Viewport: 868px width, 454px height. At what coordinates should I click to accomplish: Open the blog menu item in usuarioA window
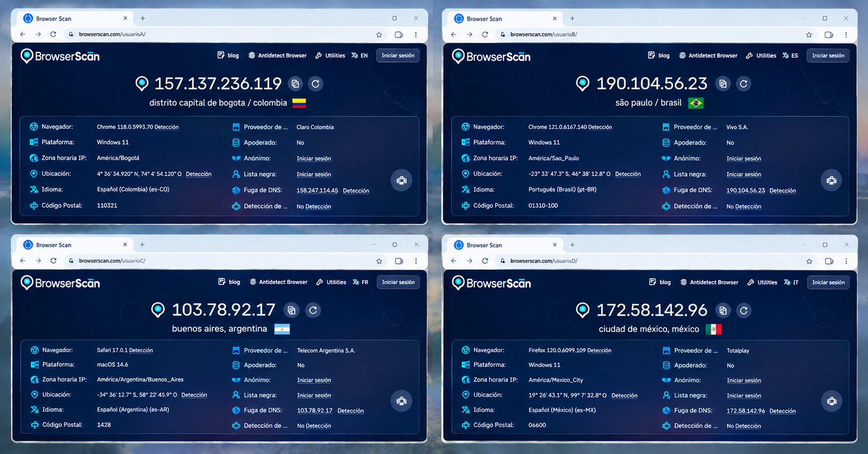[228, 56]
